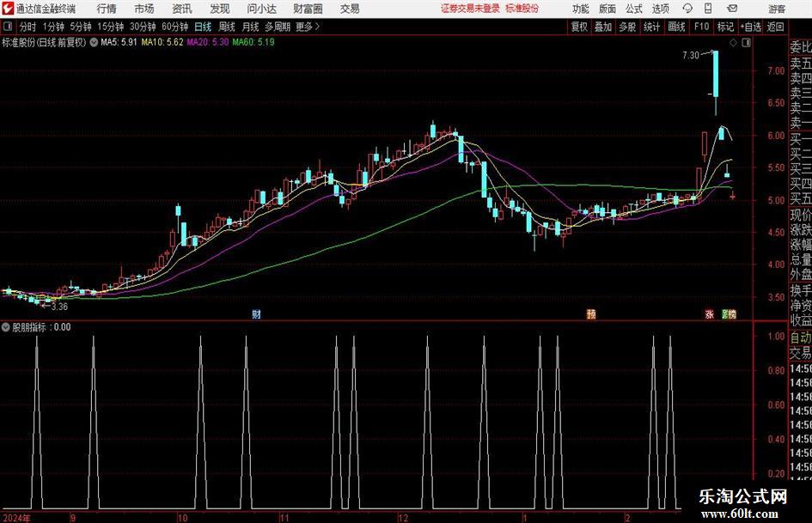This screenshot has width=812, height=523.
Task: Select the 周线 weekly chart tab
Action: point(226,27)
